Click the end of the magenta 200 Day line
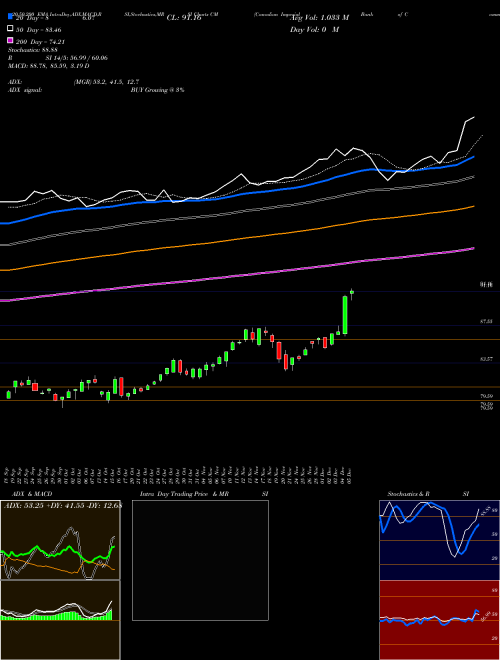500x660 pixels. [x=474, y=248]
